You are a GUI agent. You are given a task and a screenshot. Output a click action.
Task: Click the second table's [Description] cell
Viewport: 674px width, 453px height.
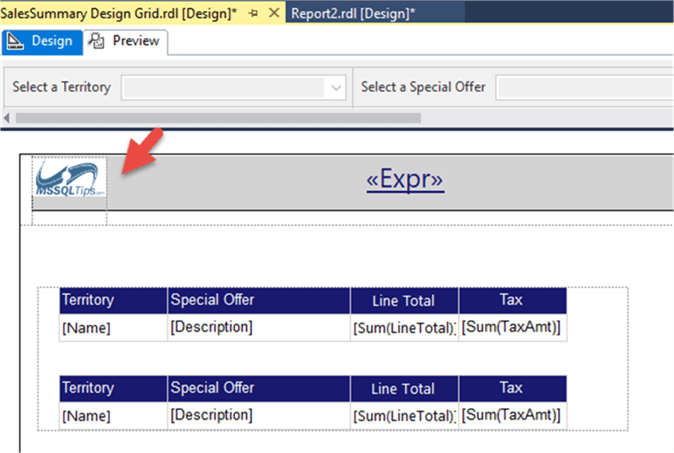tap(259, 416)
